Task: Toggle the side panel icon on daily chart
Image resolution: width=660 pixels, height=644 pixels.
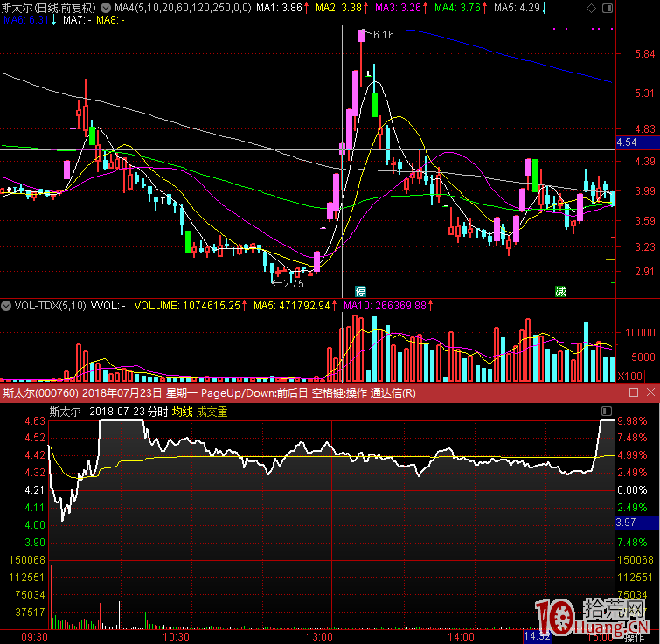Action: (608, 8)
